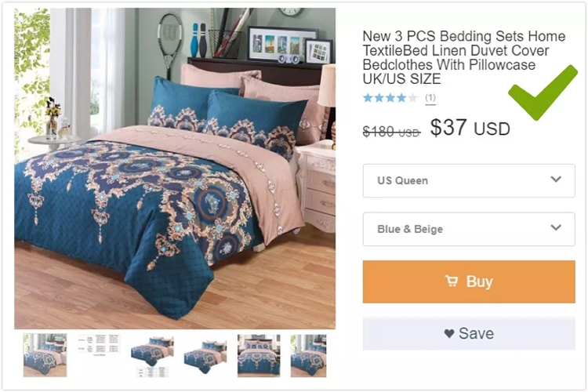Screen dimensions: 588x392
Task: Click the orange Buy button
Action: pos(469,281)
